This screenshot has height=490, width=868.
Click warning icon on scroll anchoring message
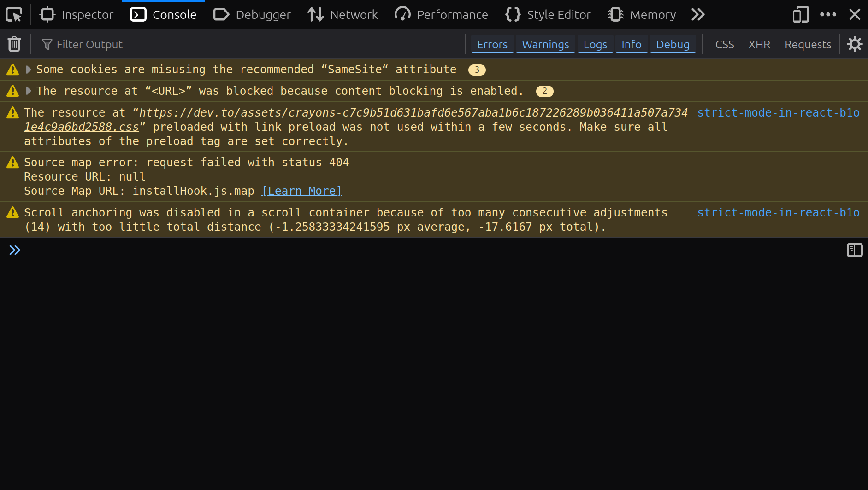click(x=12, y=213)
